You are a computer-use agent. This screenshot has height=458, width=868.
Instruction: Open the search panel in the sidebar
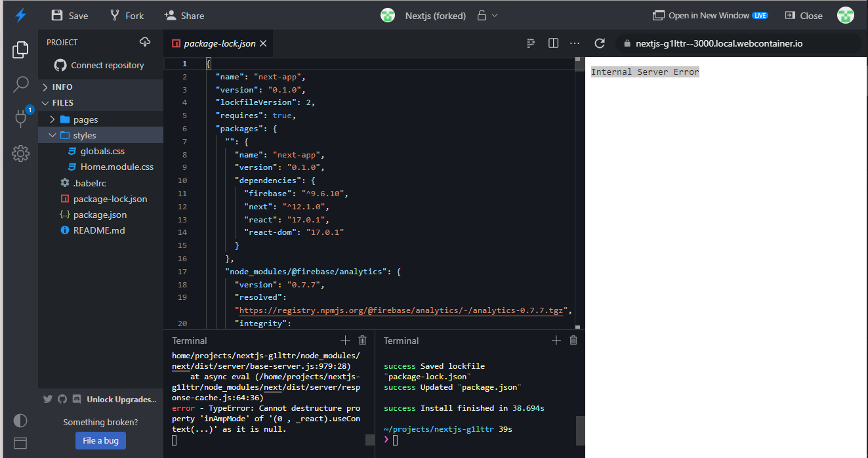(x=20, y=85)
